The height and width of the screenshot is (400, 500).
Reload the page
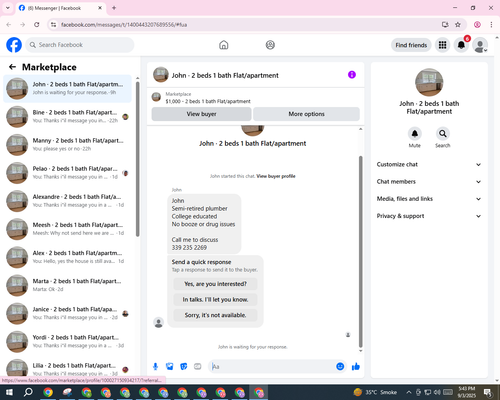(37, 25)
